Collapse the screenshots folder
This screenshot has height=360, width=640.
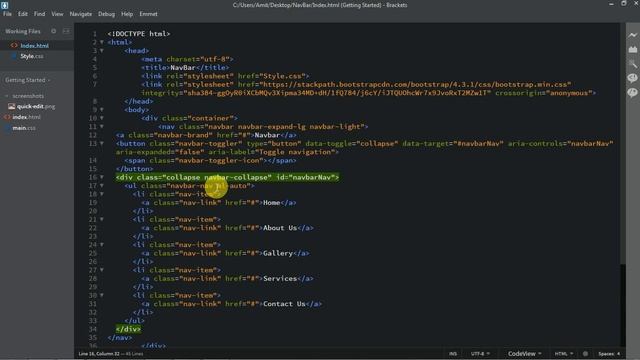point(7,96)
